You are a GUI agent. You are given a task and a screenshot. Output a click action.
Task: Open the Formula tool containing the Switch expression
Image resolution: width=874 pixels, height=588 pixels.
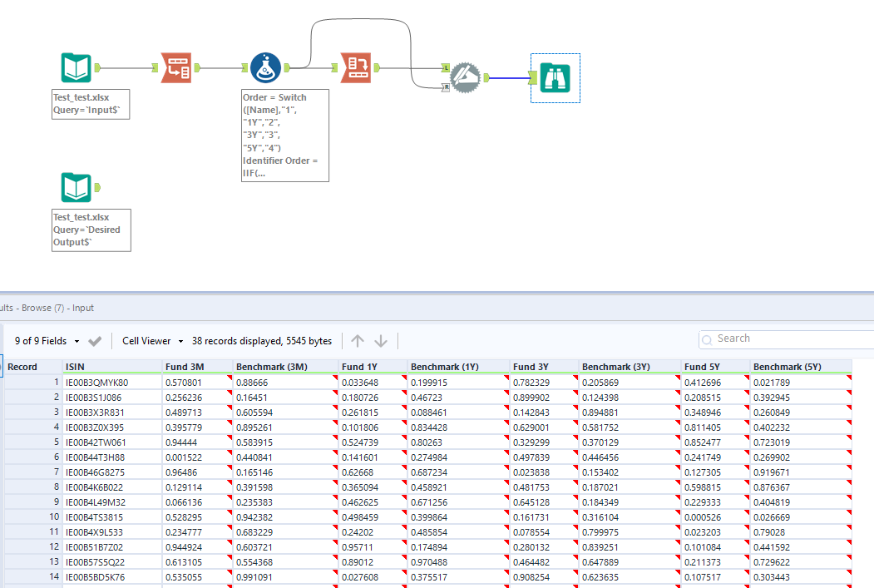[x=264, y=67]
